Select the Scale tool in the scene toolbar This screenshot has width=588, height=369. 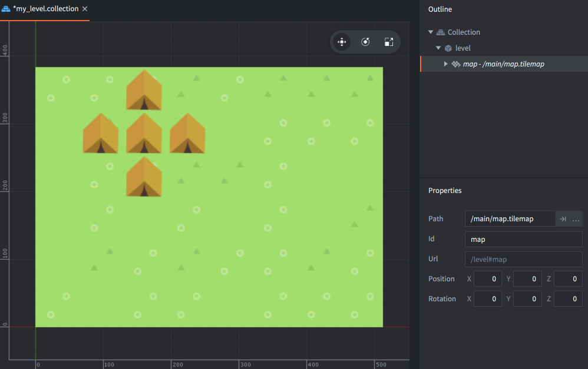[389, 42]
